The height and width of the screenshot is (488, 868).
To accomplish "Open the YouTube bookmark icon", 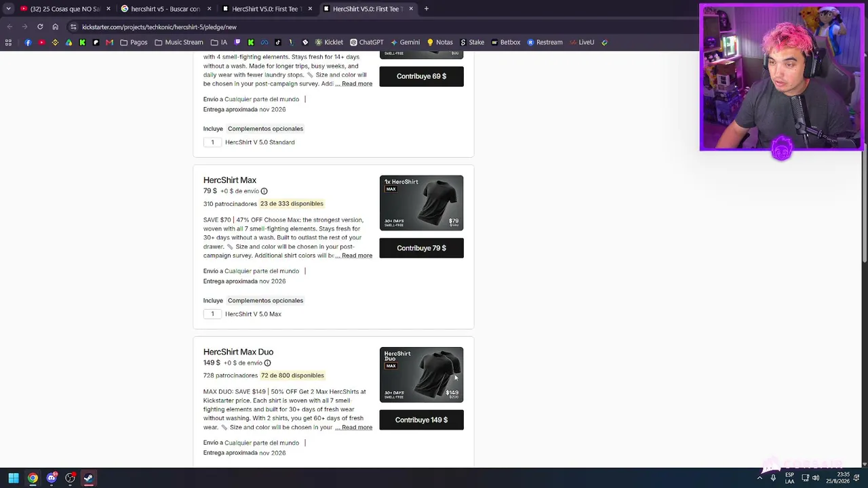I will (41, 42).
